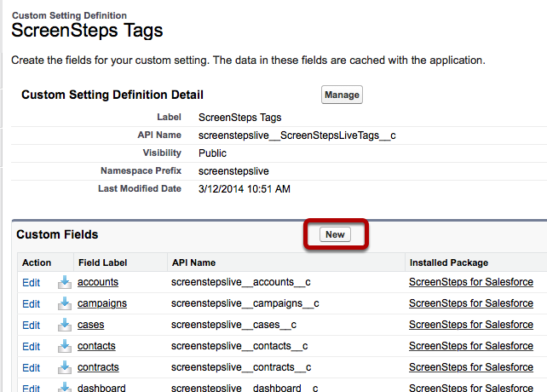Image resolution: width=547 pixels, height=392 pixels.
Task: Click the New custom field button
Action: (335, 234)
